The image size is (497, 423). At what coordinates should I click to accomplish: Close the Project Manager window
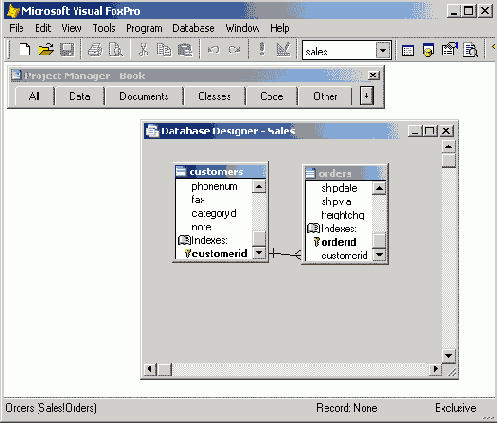click(373, 75)
